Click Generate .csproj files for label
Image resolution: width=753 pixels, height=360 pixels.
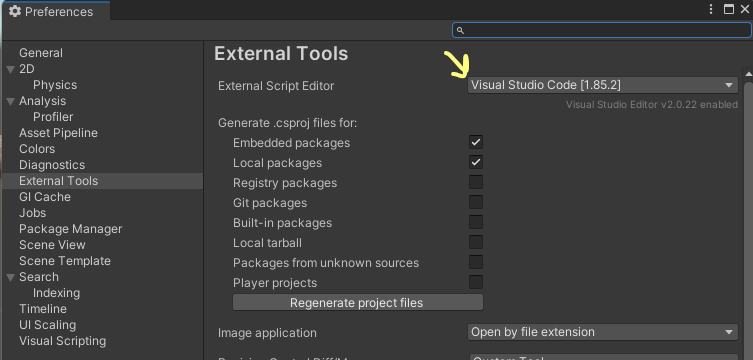(287, 123)
